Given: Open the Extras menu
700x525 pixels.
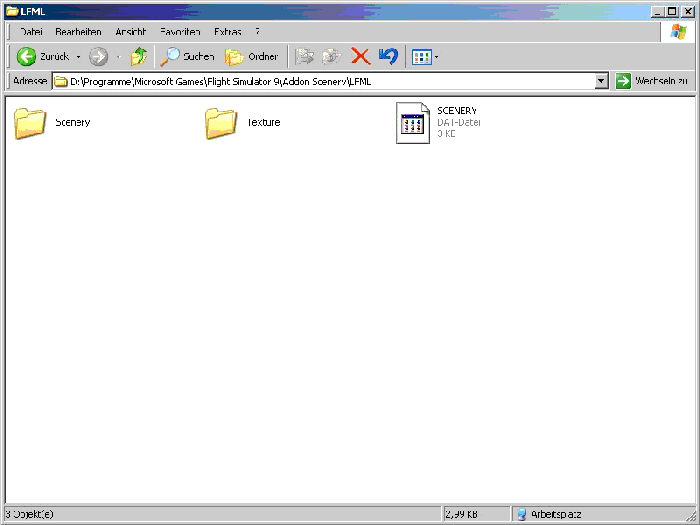Looking at the screenshot, I should (x=227, y=32).
